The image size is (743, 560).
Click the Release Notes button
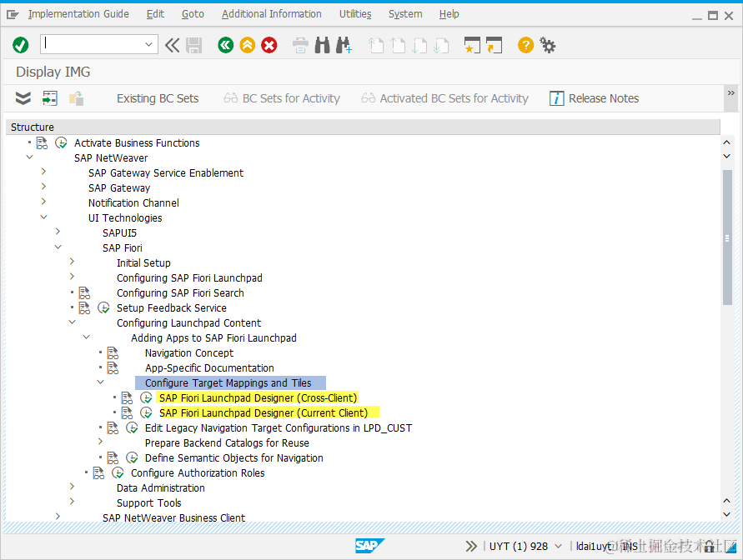pyautogui.click(x=595, y=98)
